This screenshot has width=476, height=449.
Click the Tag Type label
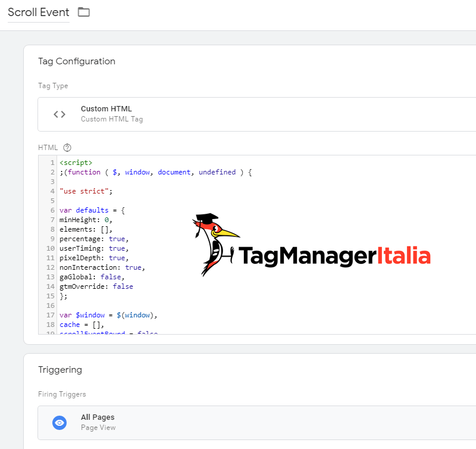53,86
